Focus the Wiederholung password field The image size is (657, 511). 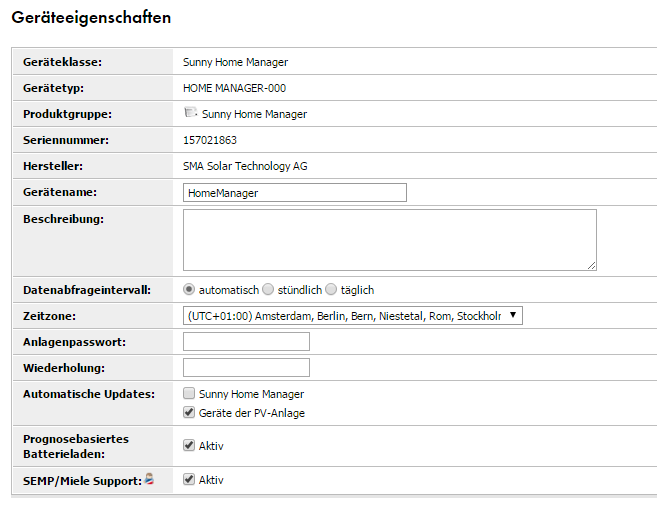click(246, 368)
